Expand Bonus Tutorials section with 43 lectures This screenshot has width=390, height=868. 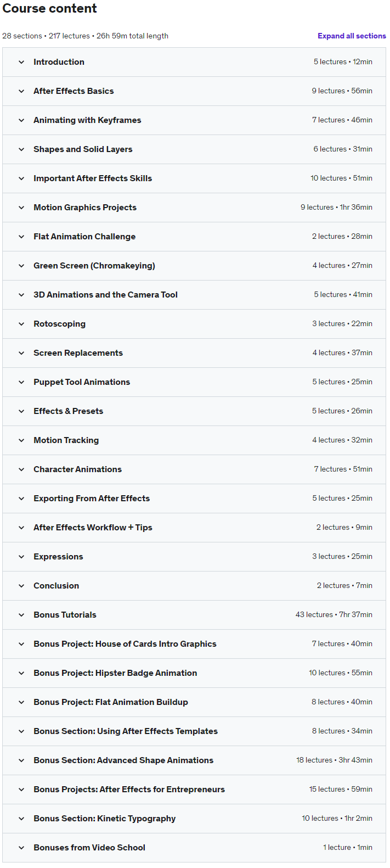pyautogui.click(x=194, y=615)
